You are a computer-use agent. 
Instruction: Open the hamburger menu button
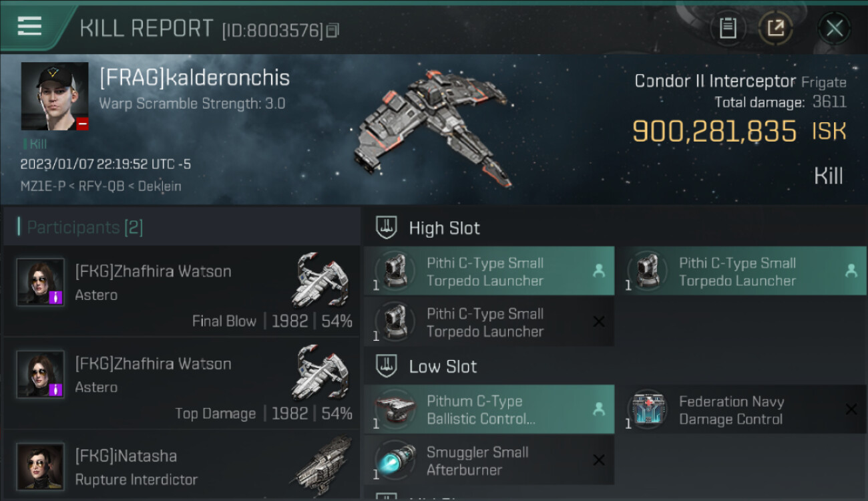click(x=29, y=26)
